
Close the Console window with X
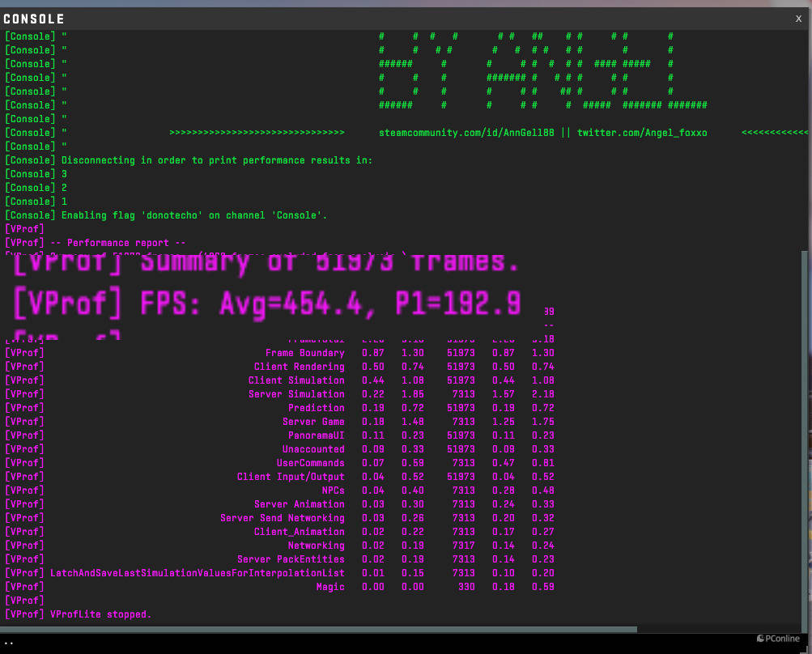click(798, 19)
